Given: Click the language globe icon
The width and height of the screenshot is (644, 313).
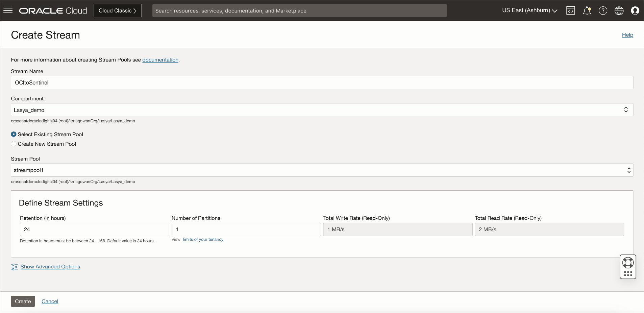Looking at the screenshot, I should [x=619, y=10].
